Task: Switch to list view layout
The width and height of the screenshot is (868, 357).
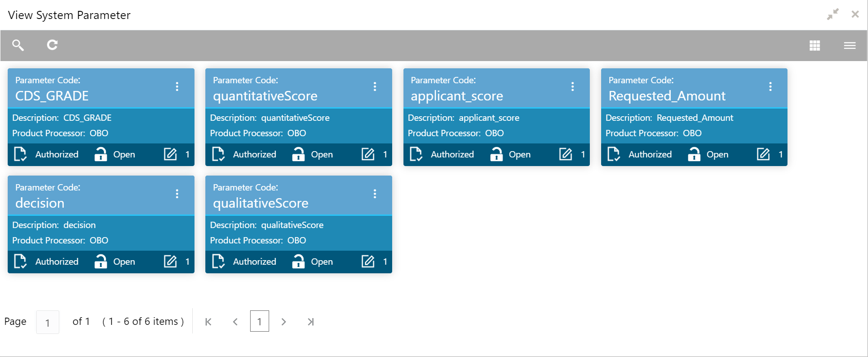Action: coord(849,45)
